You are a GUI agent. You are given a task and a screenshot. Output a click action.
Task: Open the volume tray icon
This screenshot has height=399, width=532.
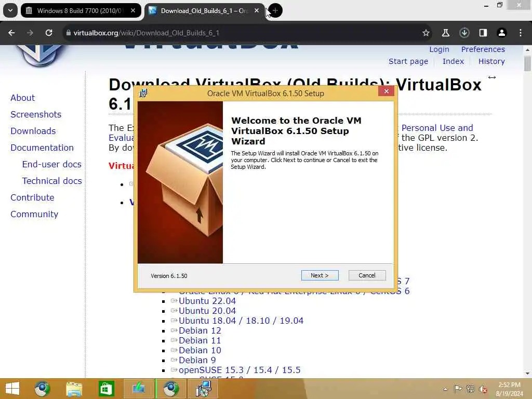point(483,389)
